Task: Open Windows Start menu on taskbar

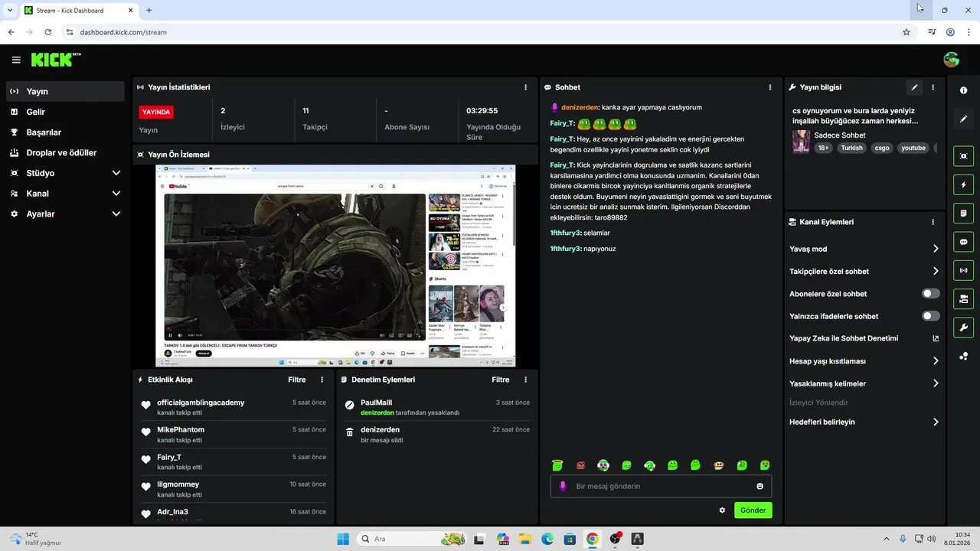Action: [343, 539]
